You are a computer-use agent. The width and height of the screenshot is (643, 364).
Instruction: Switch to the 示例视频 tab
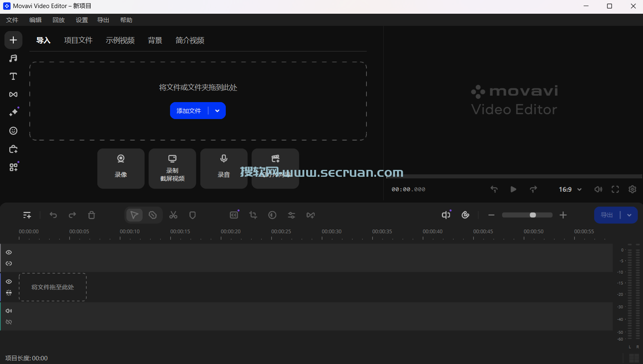(120, 40)
